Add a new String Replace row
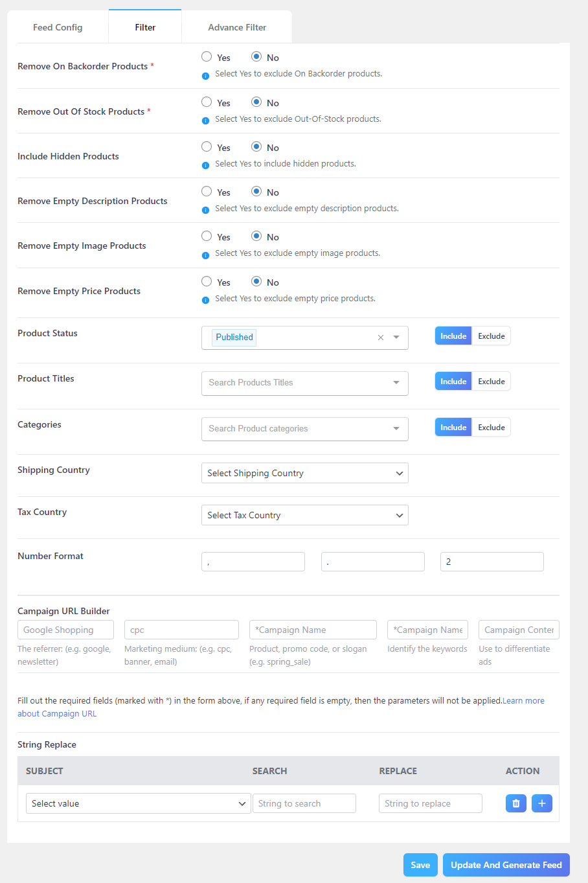Screen dimensions: 588x883 (541, 803)
